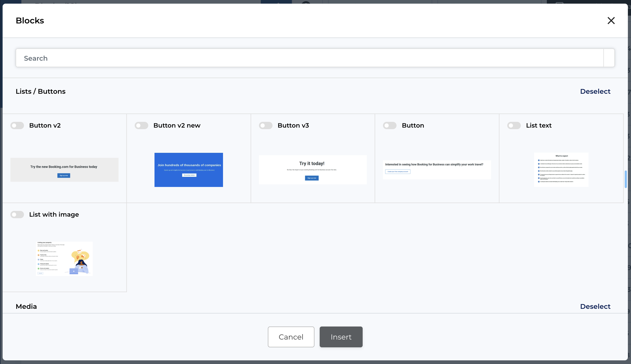
Task: Select the blue Button v2 new preview
Action: (189, 170)
